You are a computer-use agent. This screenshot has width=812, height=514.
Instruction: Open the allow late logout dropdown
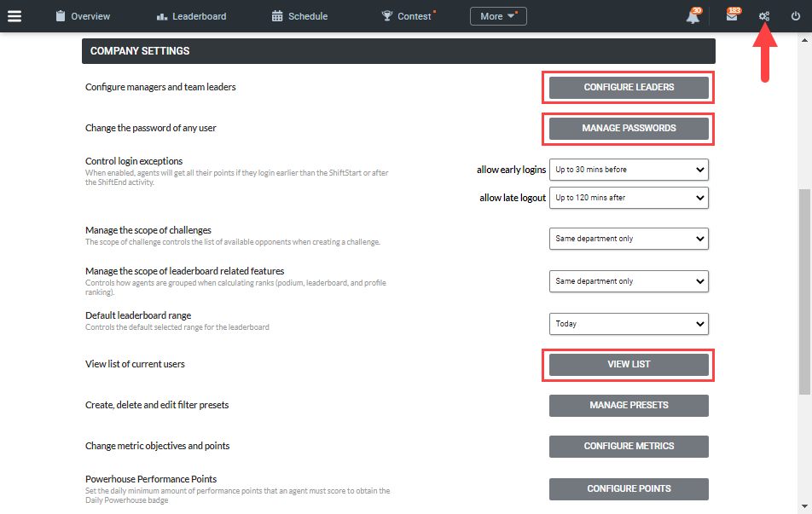tap(629, 198)
